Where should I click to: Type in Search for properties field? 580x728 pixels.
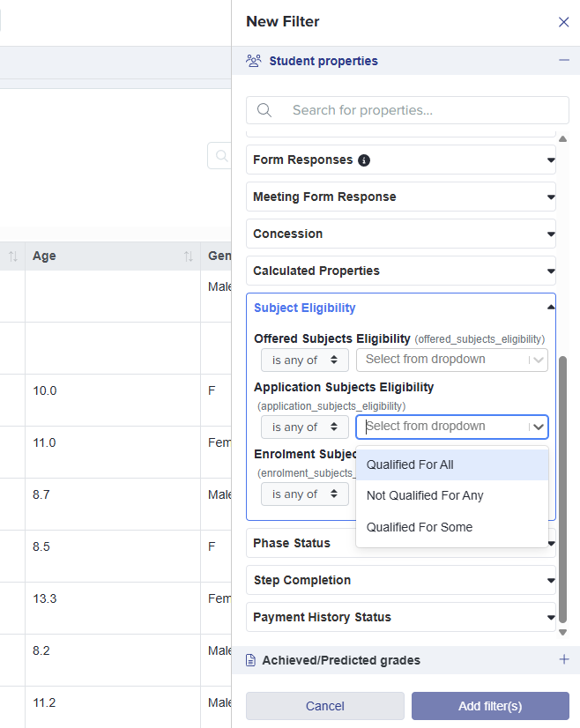coord(423,110)
